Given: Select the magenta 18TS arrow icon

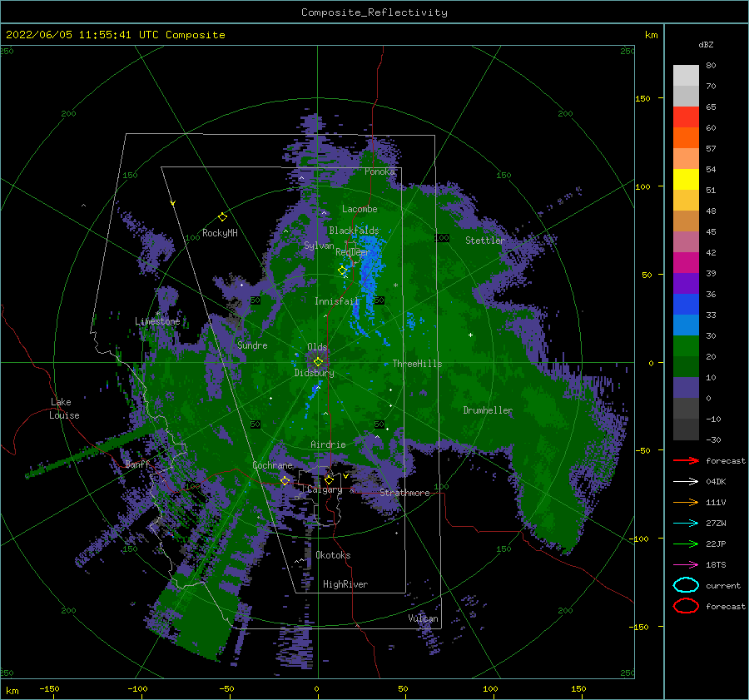Looking at the screenshot, I should coord(686,564).
